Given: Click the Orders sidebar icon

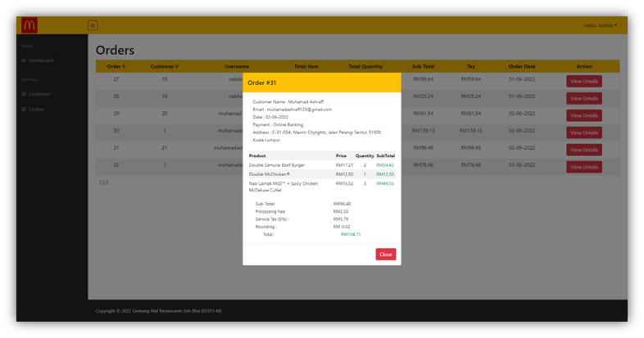Looking at the screenshot, I should (24, 109).
